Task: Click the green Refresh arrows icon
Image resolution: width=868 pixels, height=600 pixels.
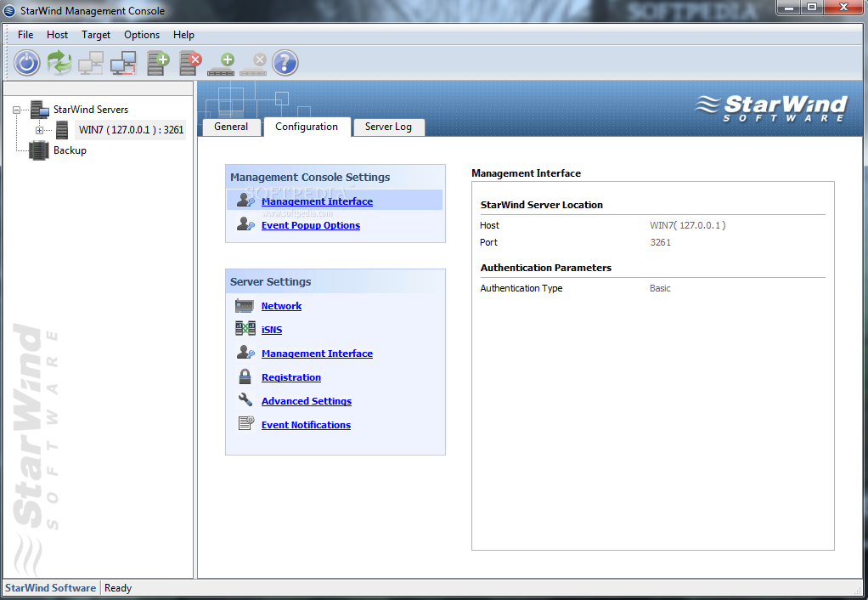Action: coord(59,63)
